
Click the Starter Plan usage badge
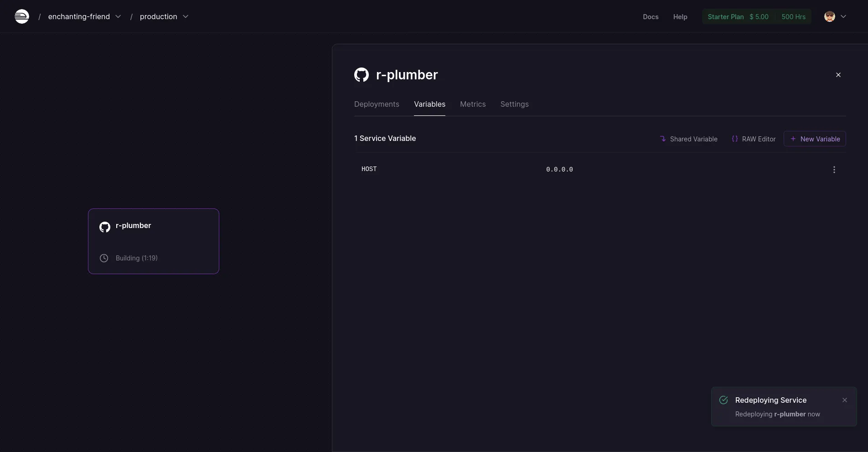[756, 17]
